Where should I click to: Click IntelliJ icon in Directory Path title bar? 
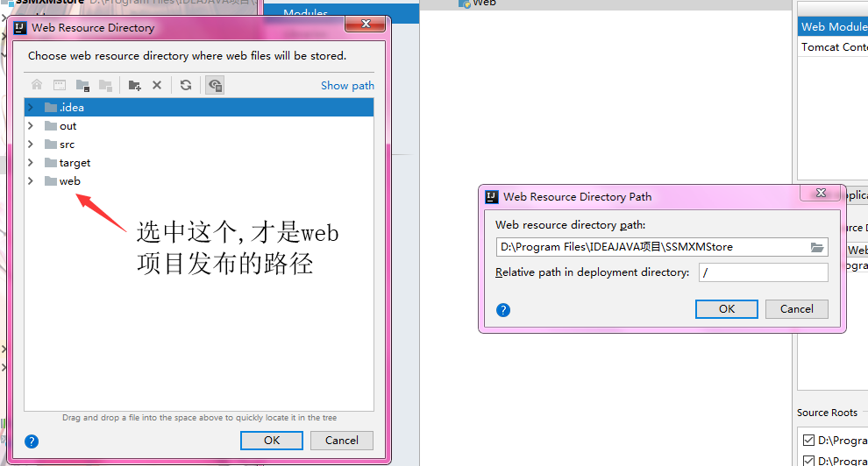point(492,197)
